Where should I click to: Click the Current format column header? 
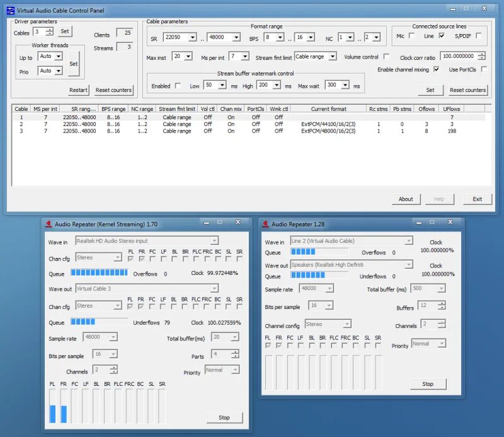pyautogui.click(x=328, y=108)
